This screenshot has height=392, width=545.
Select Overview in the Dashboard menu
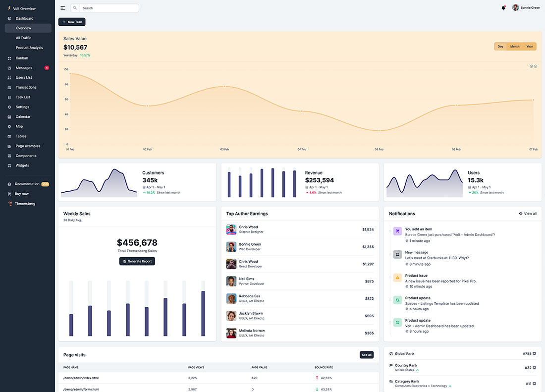tap(23, 28)
